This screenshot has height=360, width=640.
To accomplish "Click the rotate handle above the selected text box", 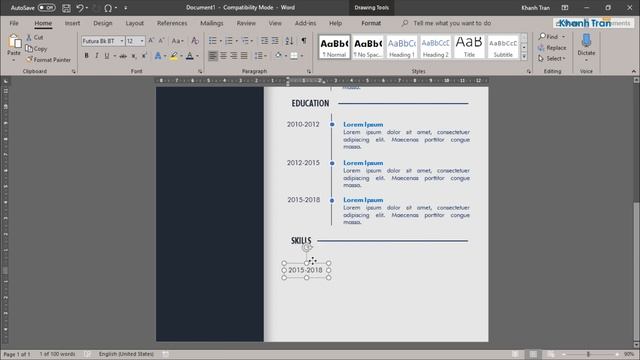I will 307,247.
